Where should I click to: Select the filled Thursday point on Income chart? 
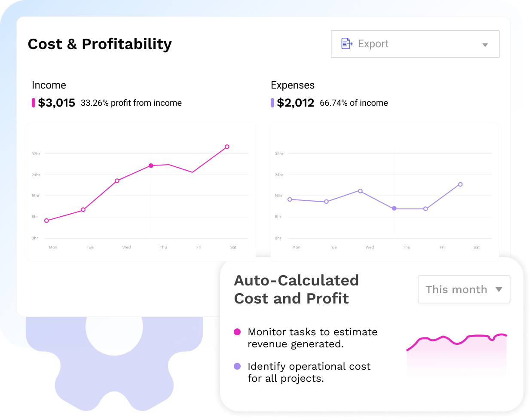coord(151,166)
